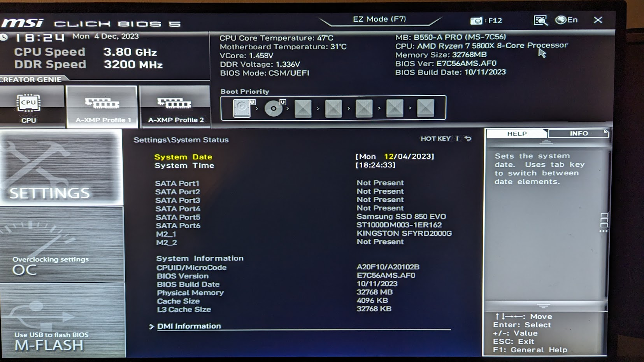Screen dimensions: 644x362
Task: Select the System Date row
Action: [294, 157]
